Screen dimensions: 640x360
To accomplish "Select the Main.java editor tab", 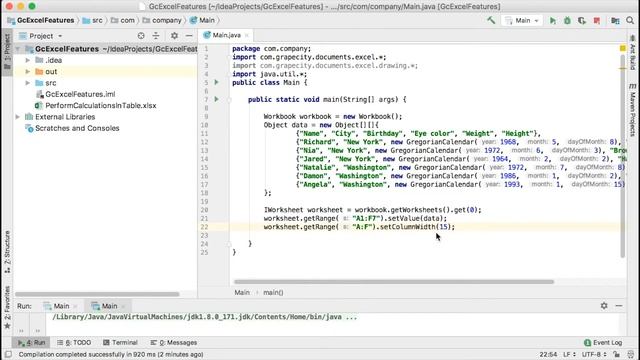I will click(x=226, y=35).
